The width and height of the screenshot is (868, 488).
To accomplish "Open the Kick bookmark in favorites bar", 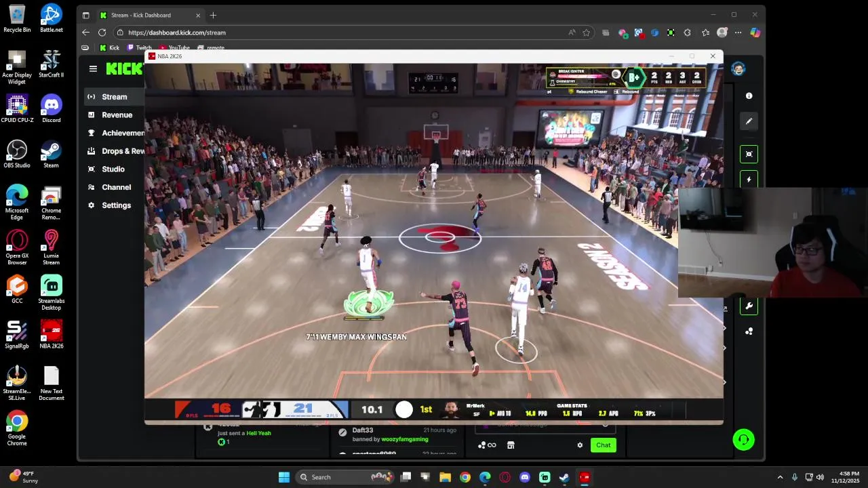I will click(109, 48).
